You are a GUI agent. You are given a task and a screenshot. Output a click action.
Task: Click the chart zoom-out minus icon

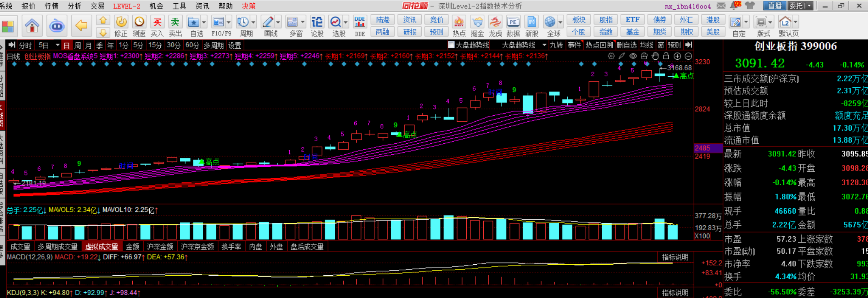point(688,56)
